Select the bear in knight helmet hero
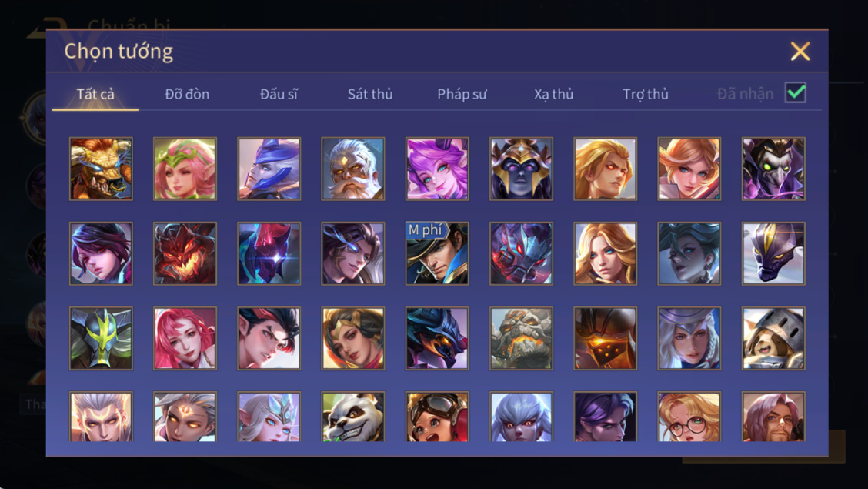Screen dimensions: 868x489 pyautogui.click(x=773, y=338)
